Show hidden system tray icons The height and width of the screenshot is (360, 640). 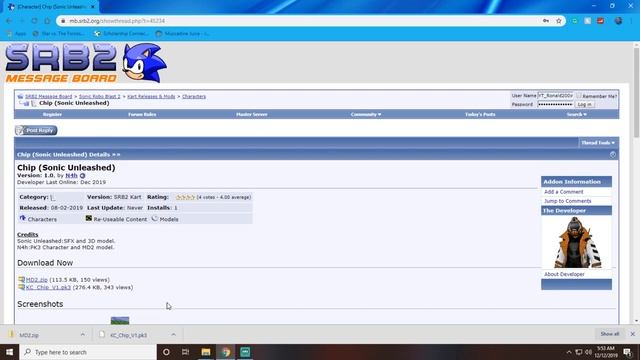tap(569, 352)
